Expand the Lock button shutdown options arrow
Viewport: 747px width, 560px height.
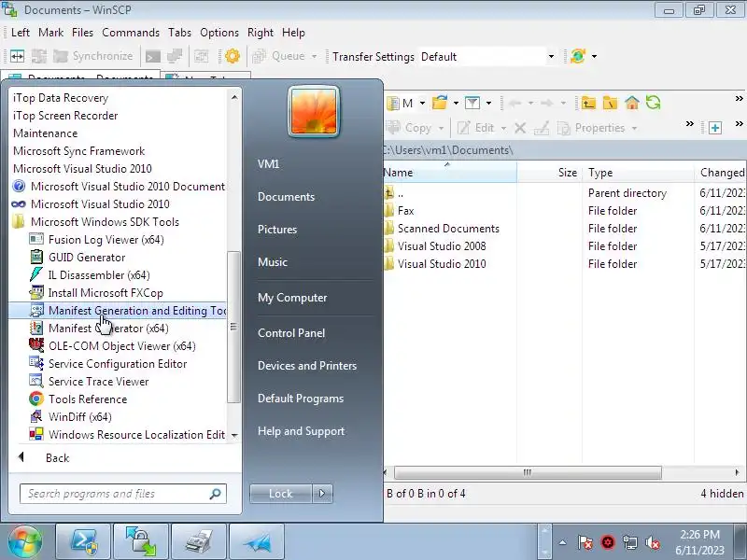322,494
